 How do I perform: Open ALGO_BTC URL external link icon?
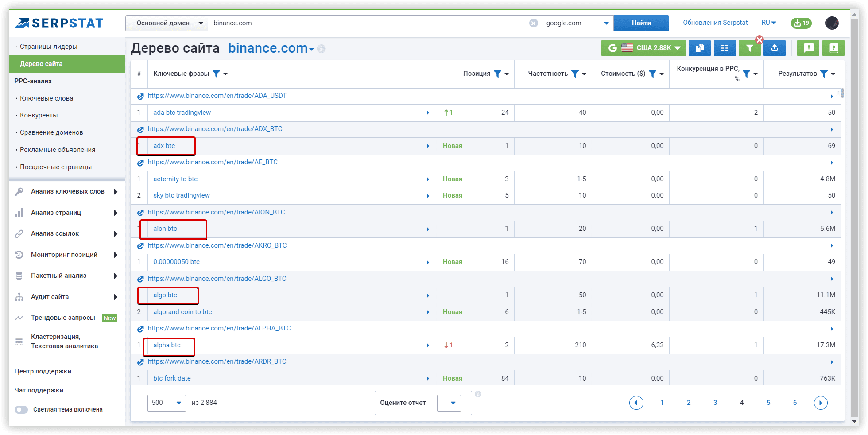140,279
